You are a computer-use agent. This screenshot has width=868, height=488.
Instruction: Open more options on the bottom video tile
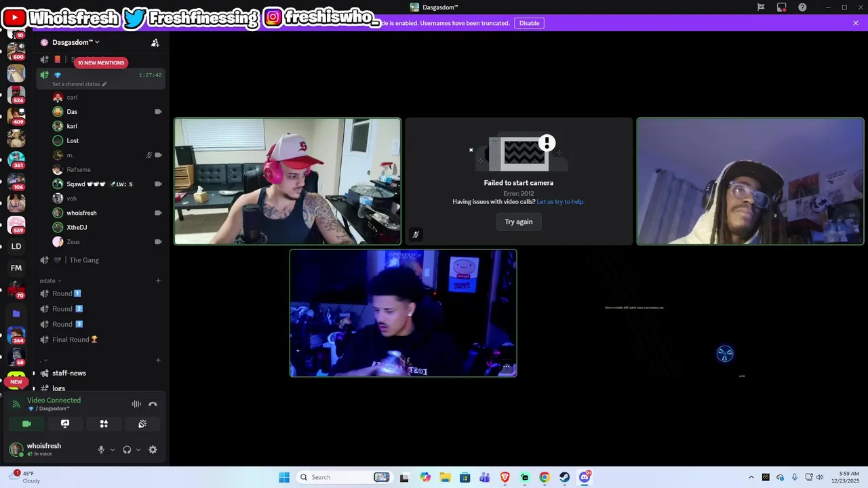(506, 367)
